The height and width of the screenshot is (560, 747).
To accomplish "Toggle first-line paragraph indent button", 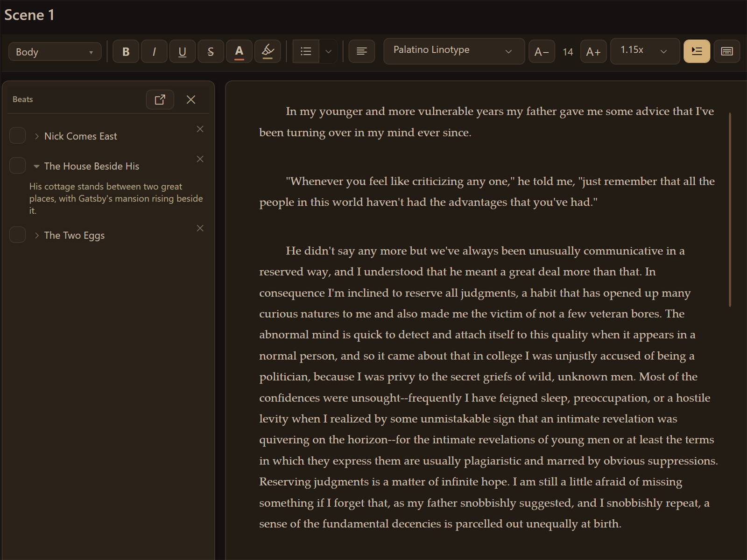I will coord(697,51).
